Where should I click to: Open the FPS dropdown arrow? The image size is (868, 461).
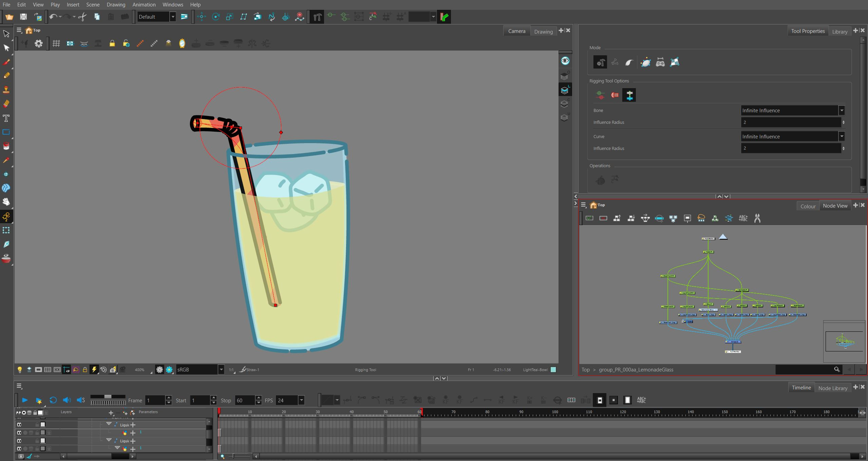click(x=301, y=400)
